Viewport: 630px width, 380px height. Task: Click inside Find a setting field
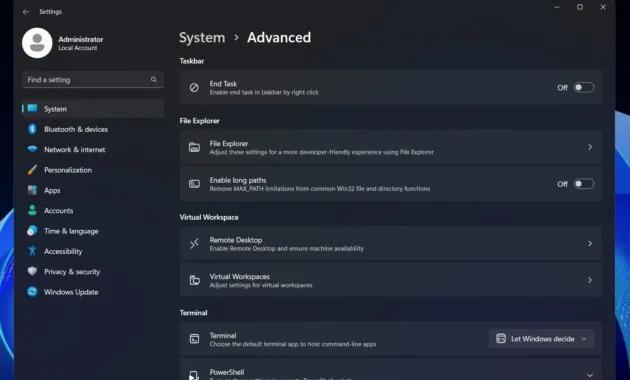pos(93,80)
